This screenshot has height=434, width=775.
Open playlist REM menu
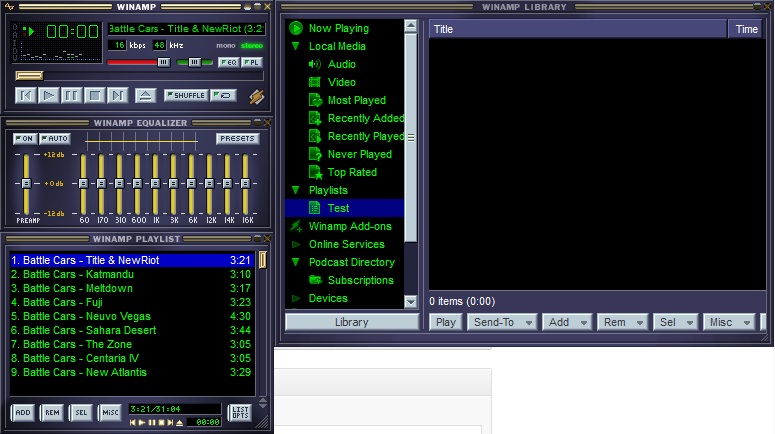tap(52, 412)
